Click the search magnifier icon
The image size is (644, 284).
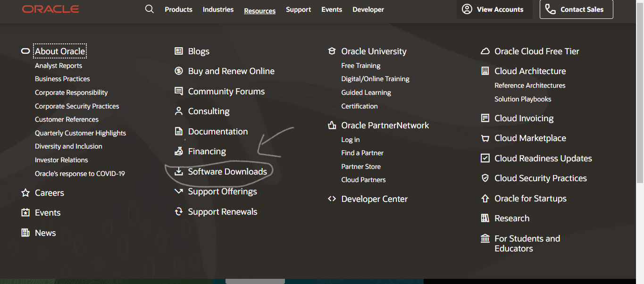pyautogui.click(x=150, y=9)
